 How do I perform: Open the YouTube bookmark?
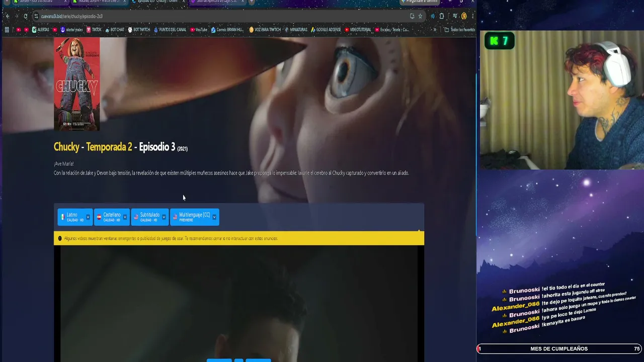pyautogui.click(x=199, y=30)
